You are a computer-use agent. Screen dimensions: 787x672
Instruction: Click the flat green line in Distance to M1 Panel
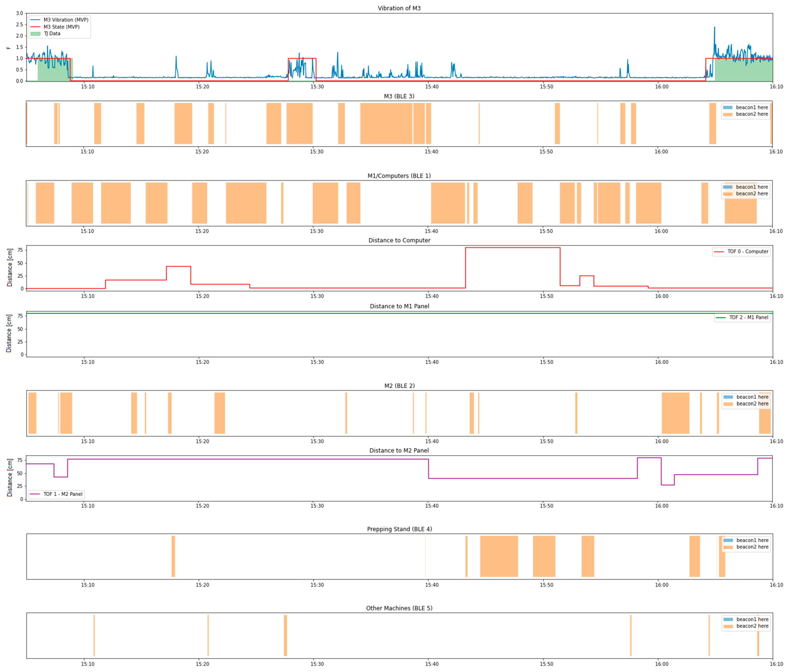coord(380,313)
